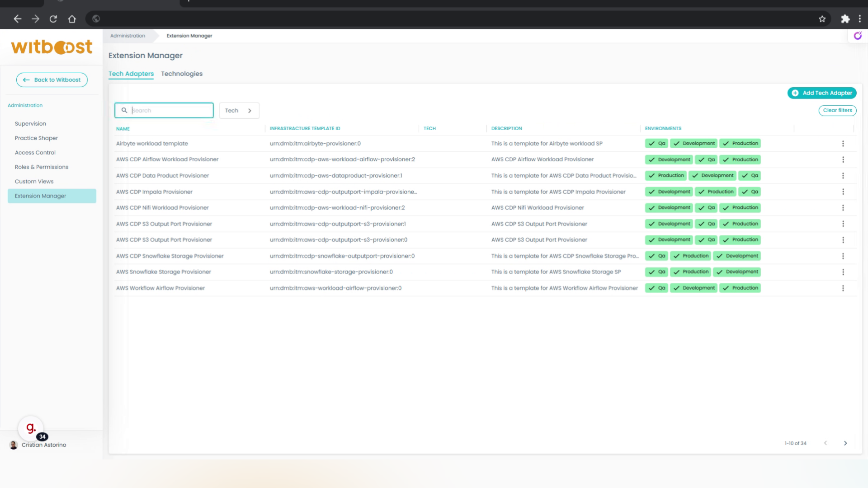This screenshot has width=868, height=488.
Task: Sort by Name column header
Action: tap(123, 129)
